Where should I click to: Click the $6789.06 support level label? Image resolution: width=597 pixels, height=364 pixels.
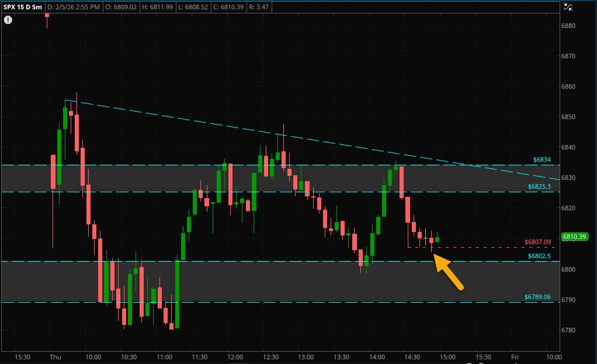click(x=538, y=297)
